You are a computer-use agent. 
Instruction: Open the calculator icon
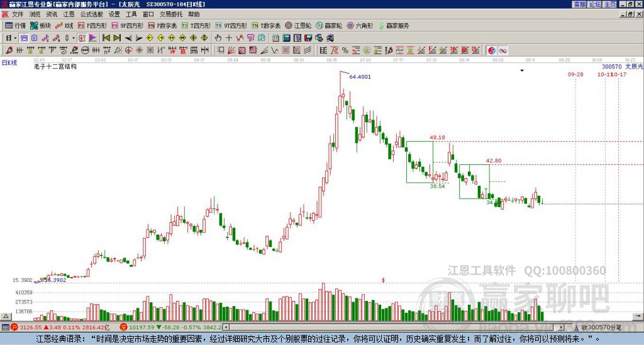click(287, 38)
